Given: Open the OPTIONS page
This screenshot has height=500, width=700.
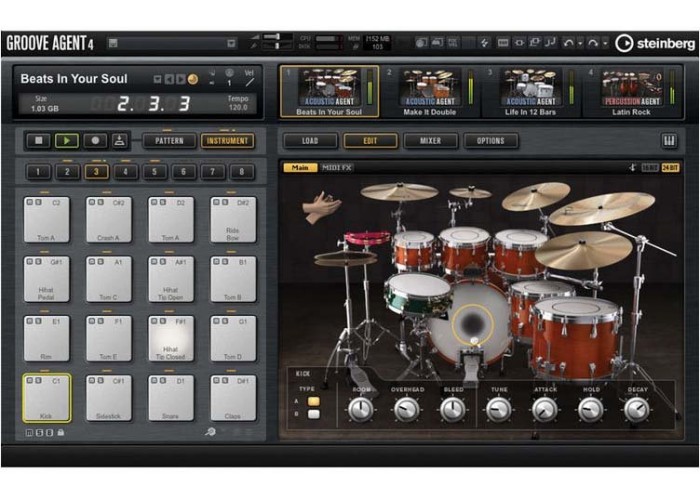Looking at the screenshot, I should coord(491,141).
